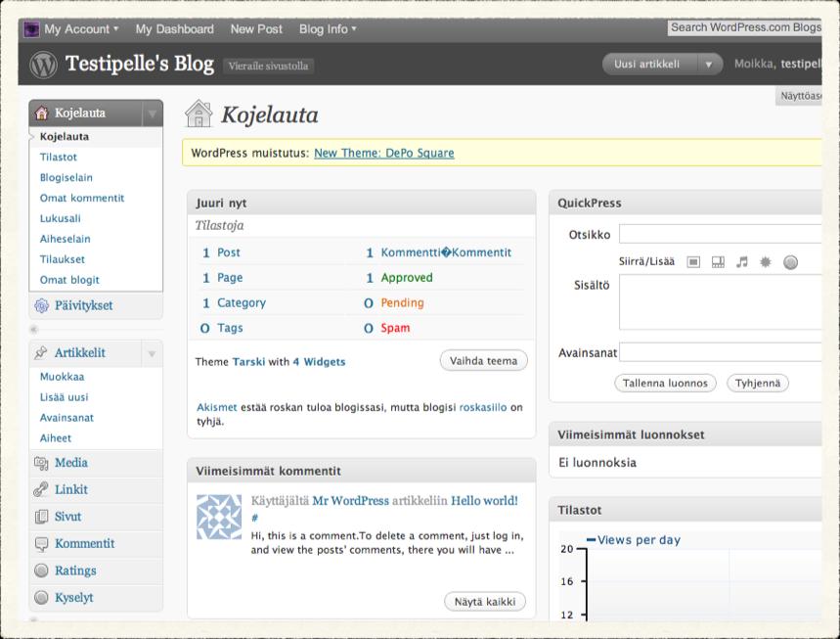Open the roskasillo spam queue link
This screenshot has width=840, height=639.
pyautogui.click(x=483, y=407)
